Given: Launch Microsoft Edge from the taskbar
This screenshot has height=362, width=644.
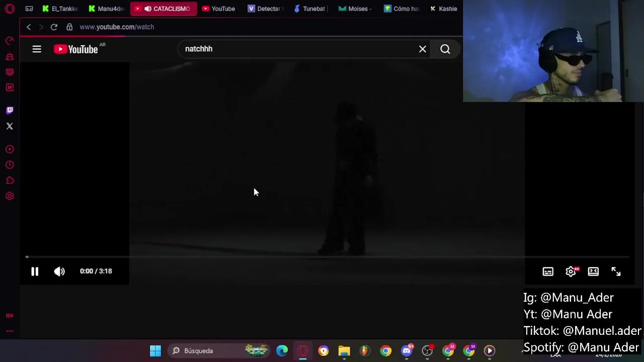Looking at the screenshot, I should click(x=282, y=351).
